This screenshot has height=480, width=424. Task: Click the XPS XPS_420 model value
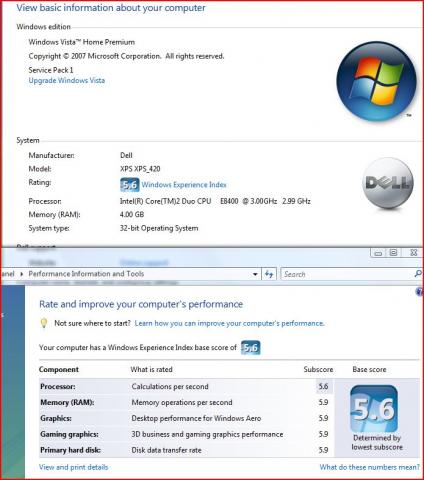140,169
